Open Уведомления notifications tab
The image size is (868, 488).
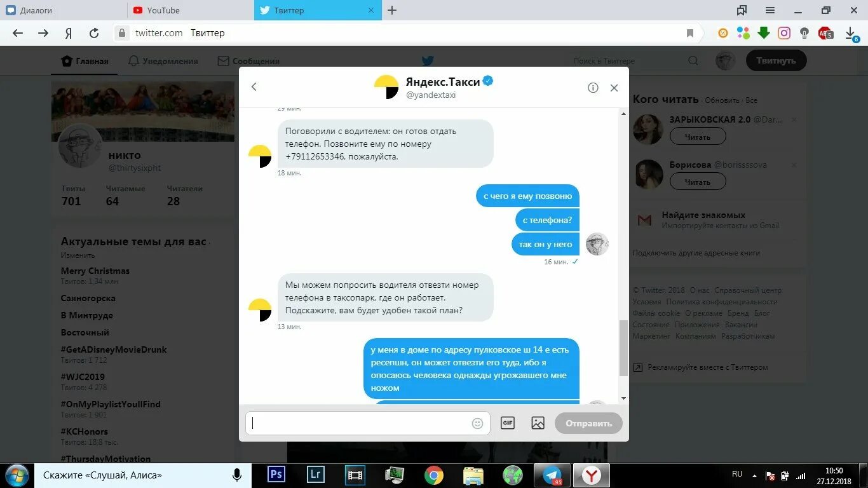coord(163,61)
